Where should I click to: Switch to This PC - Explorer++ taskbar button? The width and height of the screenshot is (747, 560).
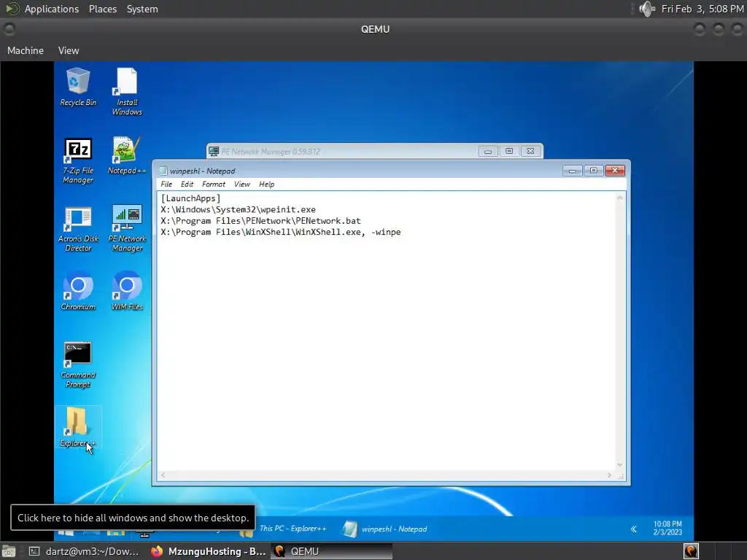[x=284, y=529]
